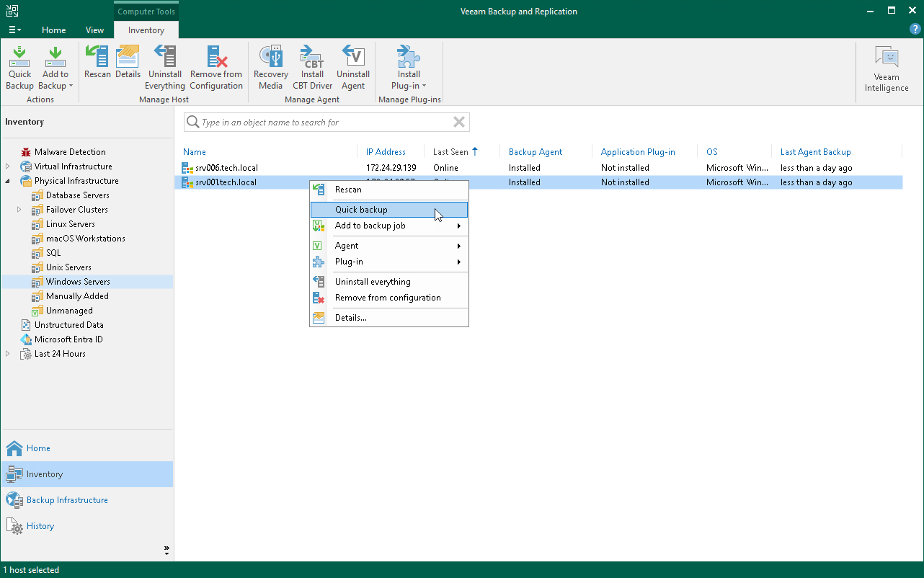Select the macOS Workstations group
Viewport: 924px width, 578px height.
pos(85,239)
